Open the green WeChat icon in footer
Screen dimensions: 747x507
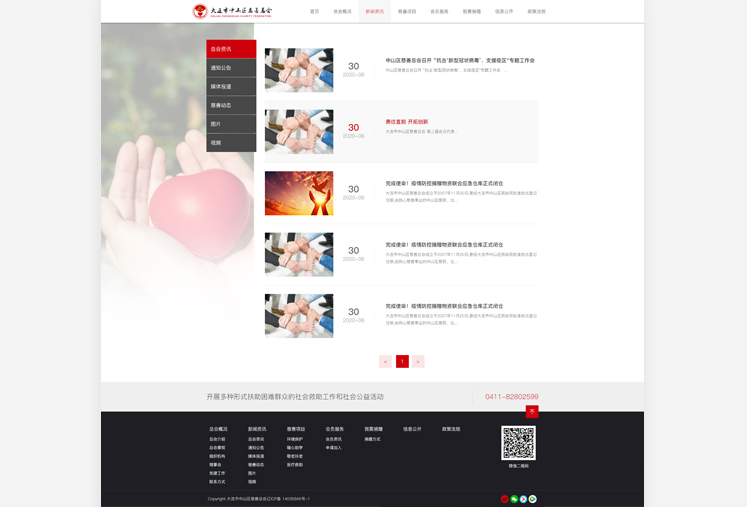[514, 499]
